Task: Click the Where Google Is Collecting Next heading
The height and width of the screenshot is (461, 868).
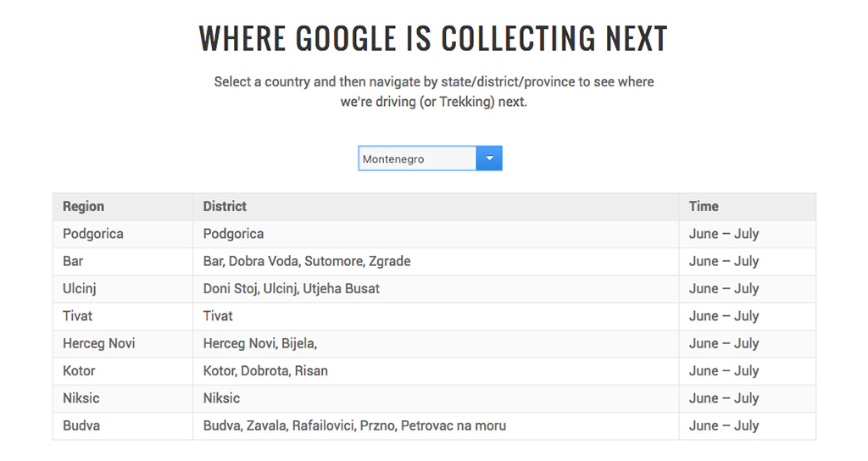Action: point(433,38)
